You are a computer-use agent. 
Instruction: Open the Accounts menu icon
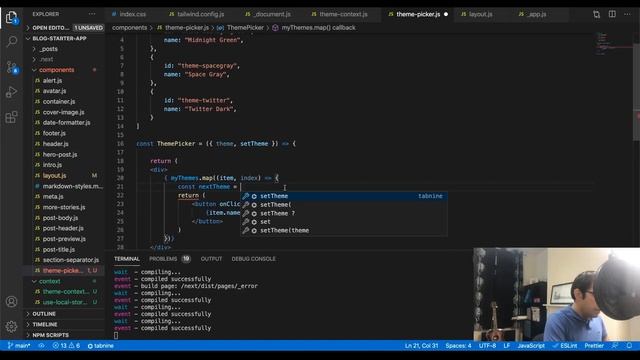point(11,302)
